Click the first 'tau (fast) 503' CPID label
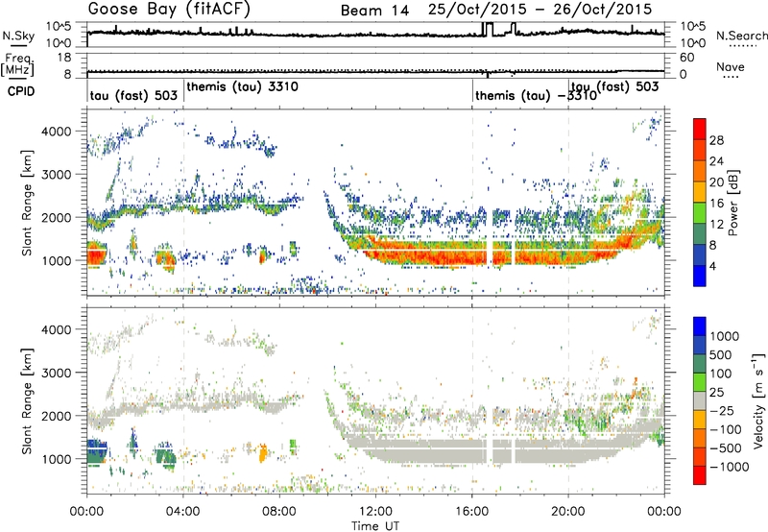This screenshot has width=768, height=532. coord(133,95)
